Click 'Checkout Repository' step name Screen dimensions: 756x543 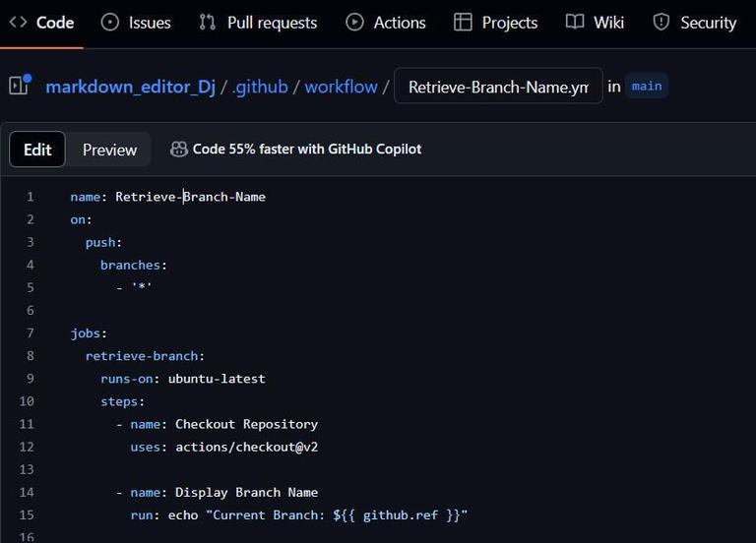(x=246, y=424)
